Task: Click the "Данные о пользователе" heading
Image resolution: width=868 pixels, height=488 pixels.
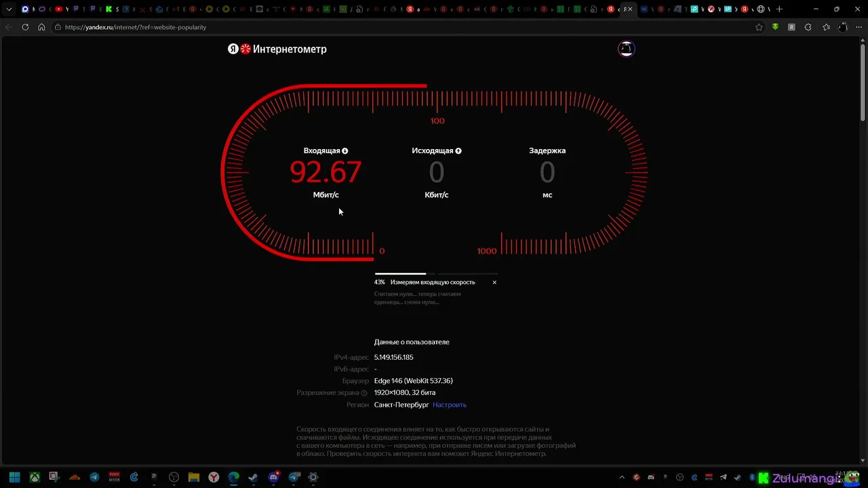Action: coord(412,342)
